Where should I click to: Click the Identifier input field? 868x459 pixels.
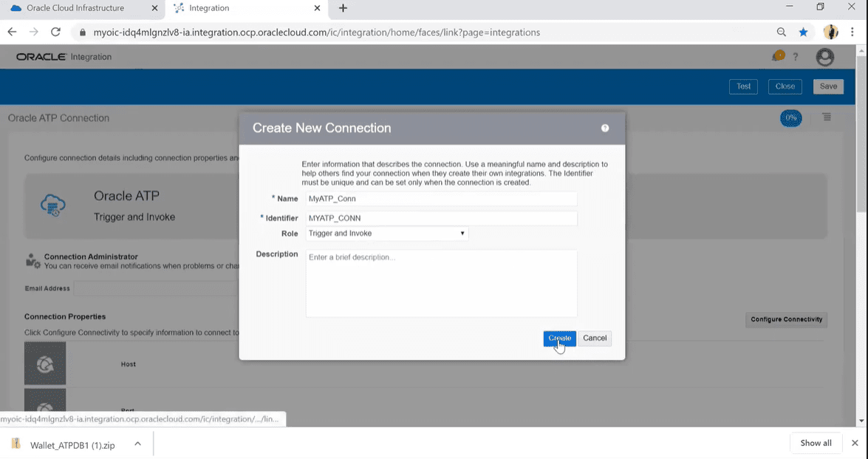click(441, 218)
